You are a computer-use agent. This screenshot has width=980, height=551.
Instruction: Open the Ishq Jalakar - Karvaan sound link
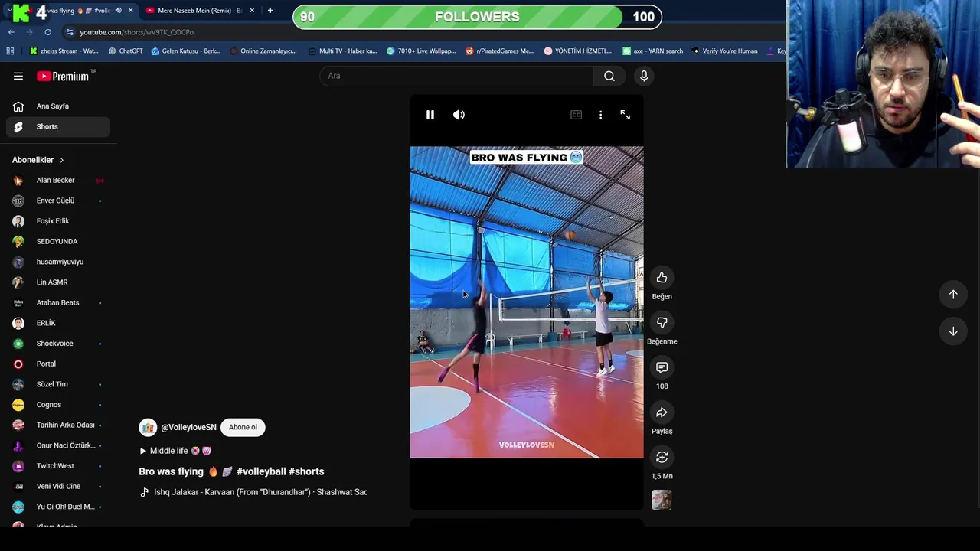[x=253, y=492]
